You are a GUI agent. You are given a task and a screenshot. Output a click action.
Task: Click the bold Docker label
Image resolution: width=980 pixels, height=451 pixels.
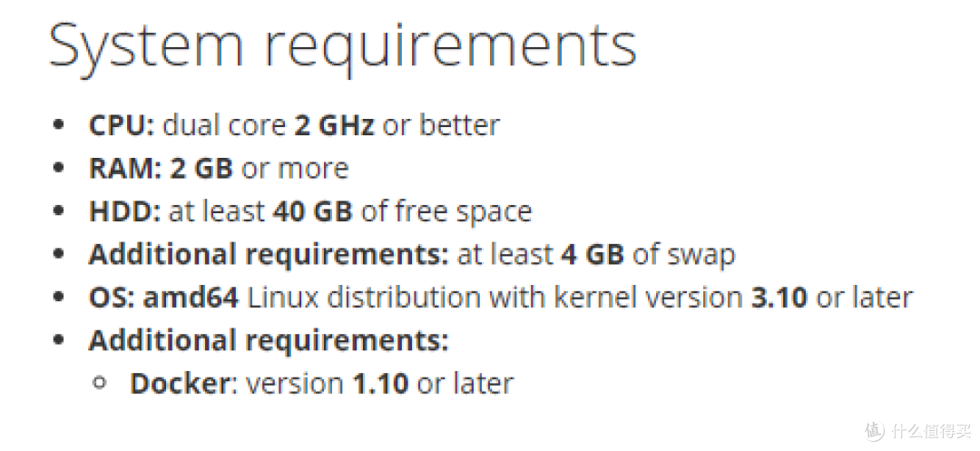coord(179,383)
